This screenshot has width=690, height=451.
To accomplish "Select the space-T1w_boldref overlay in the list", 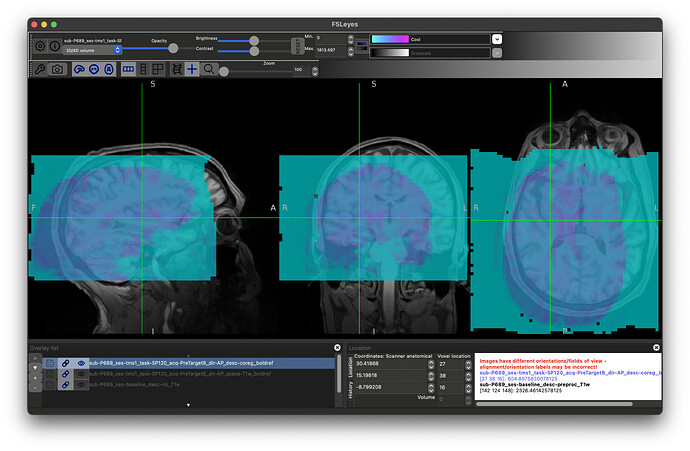I will click(x=200, y=374).
